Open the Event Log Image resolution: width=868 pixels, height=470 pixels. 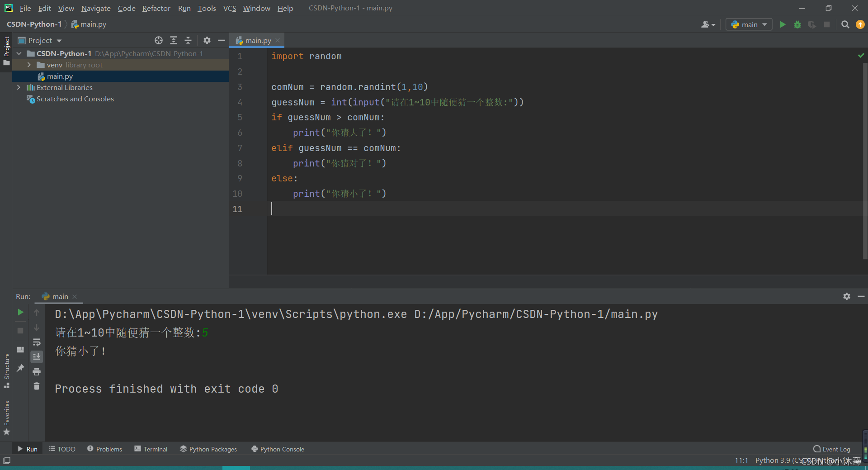(832, 449)
